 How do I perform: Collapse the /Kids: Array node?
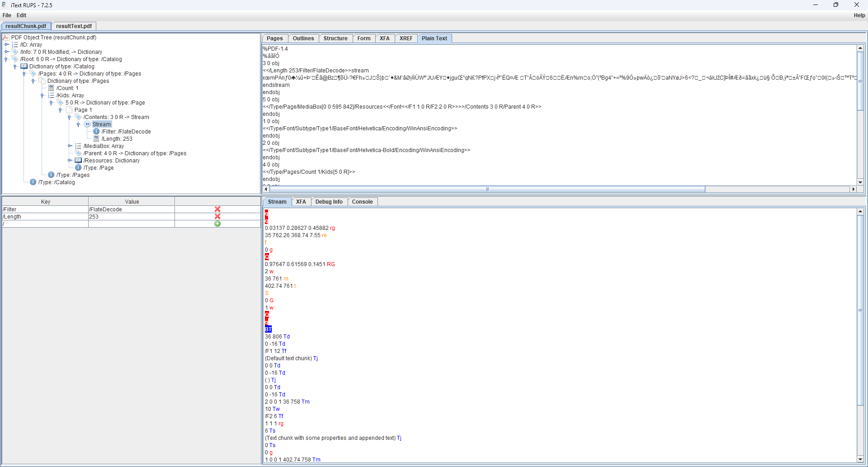click(x=42, y=95)
